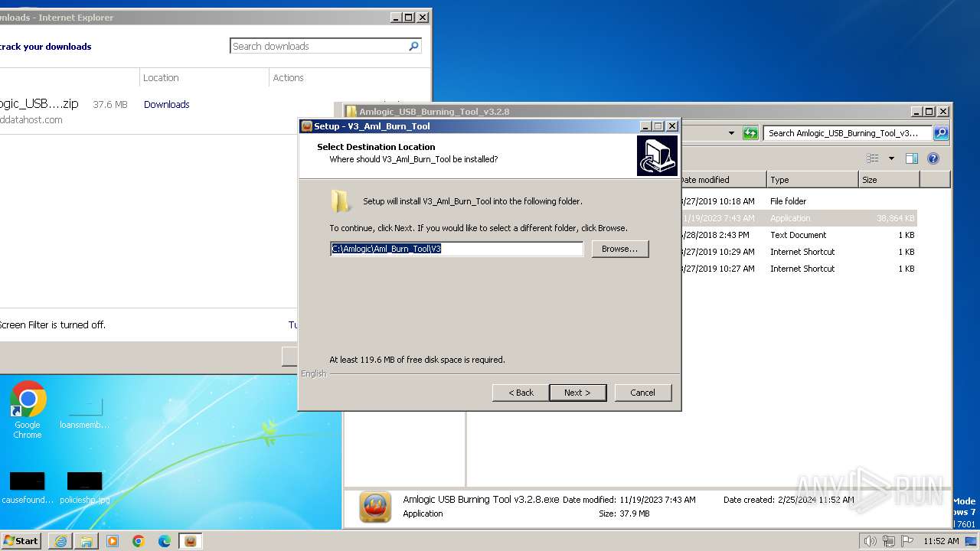Click the Setup installer taskbar button
The height and width of the screenshot is (551, 980).
coord(191,541)
